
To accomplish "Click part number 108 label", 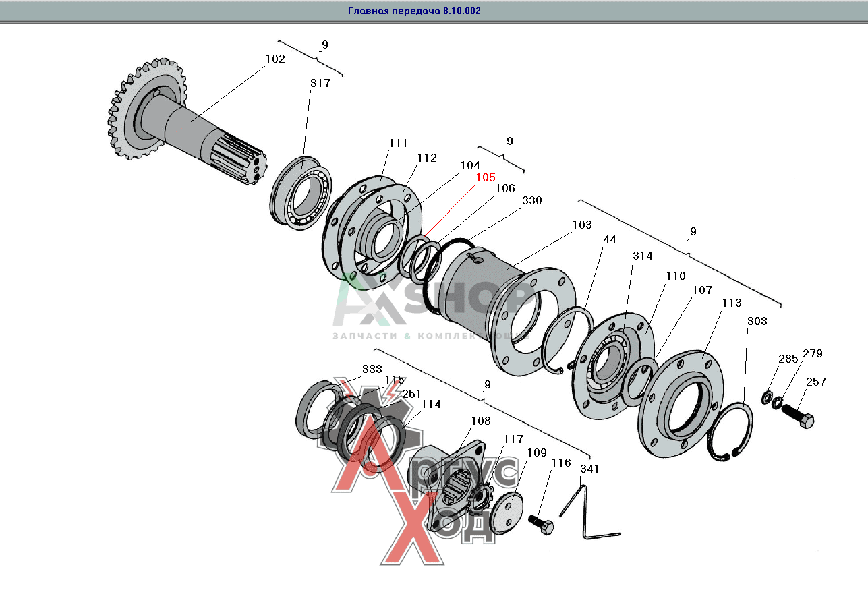I will point(480,421).
